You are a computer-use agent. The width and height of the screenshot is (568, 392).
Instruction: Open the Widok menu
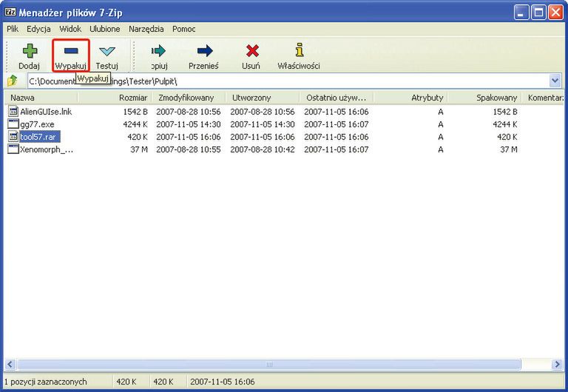[x=70, y=29]
